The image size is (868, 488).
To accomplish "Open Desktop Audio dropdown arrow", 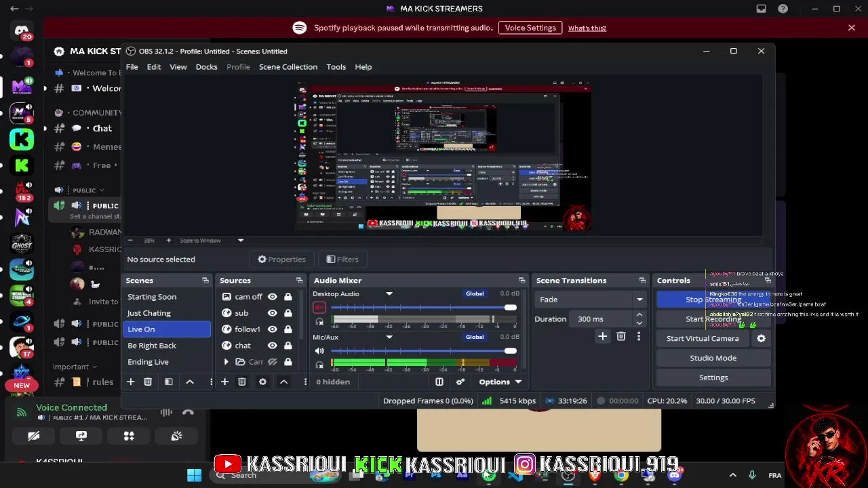I will click(389, 293).
